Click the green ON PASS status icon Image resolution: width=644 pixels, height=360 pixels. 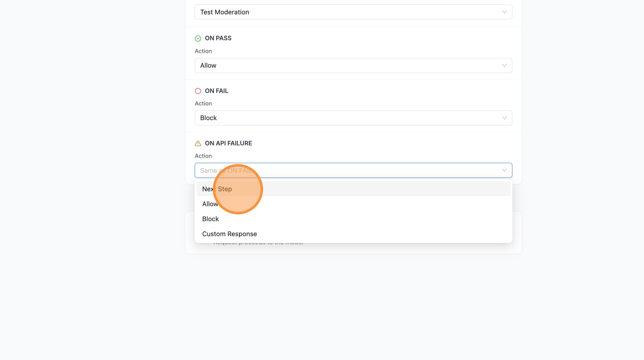tap(198, 38)
